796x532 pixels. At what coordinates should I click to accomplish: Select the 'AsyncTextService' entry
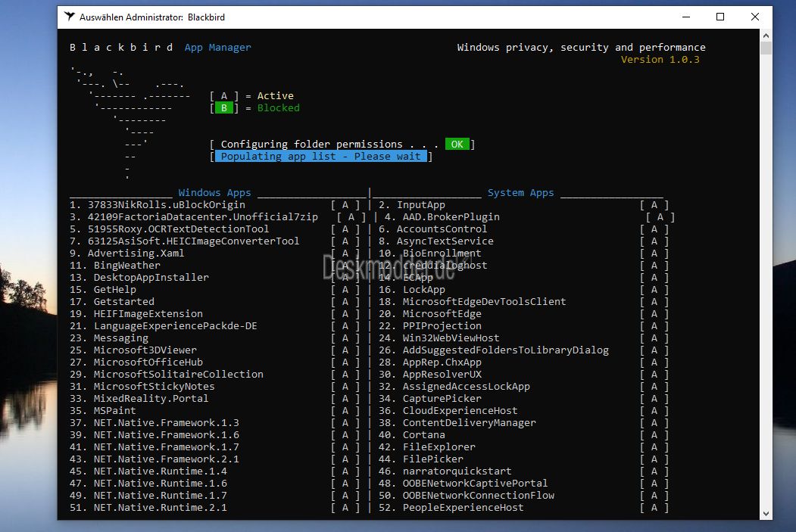pyautogui.click(x=445, y=241)
